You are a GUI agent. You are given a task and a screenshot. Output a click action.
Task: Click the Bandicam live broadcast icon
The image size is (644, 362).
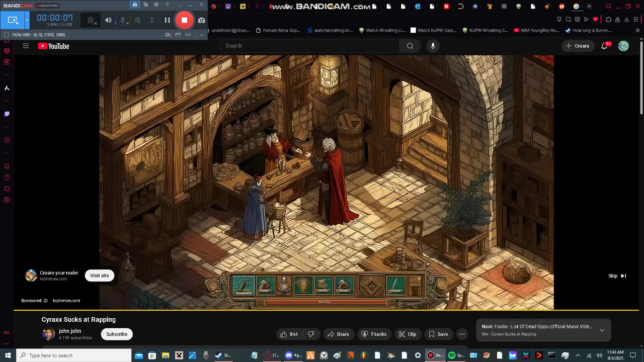click(188, 35)
